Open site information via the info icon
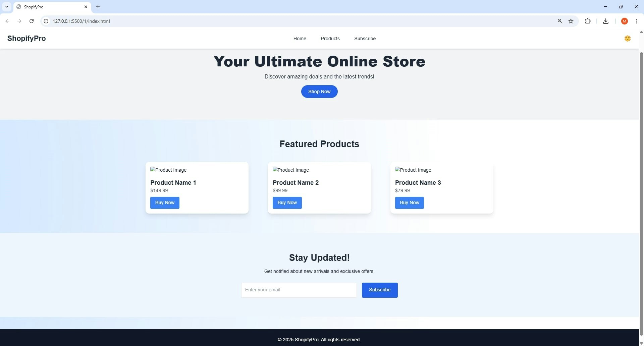The width and height of the screenshot is (644, 346). pos(46,21)
